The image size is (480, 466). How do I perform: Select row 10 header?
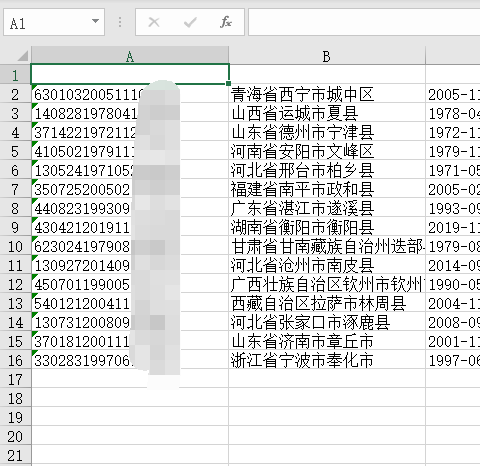pyautogui.click(x=15, y=245)
